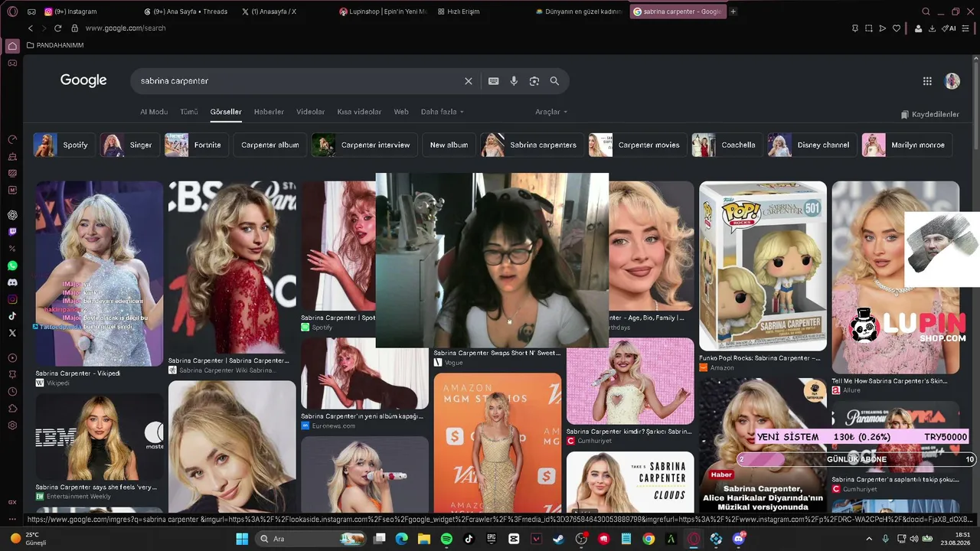Screen dimensions: 980x551
Task: Clear the search box with the X icon
Action: [469, 81]
